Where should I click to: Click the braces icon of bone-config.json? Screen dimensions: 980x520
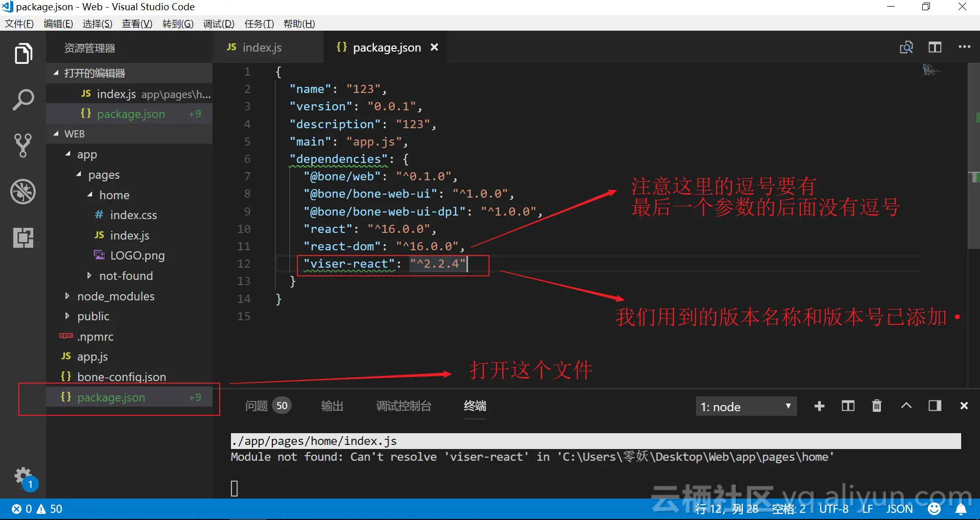(x=66, y=376)
